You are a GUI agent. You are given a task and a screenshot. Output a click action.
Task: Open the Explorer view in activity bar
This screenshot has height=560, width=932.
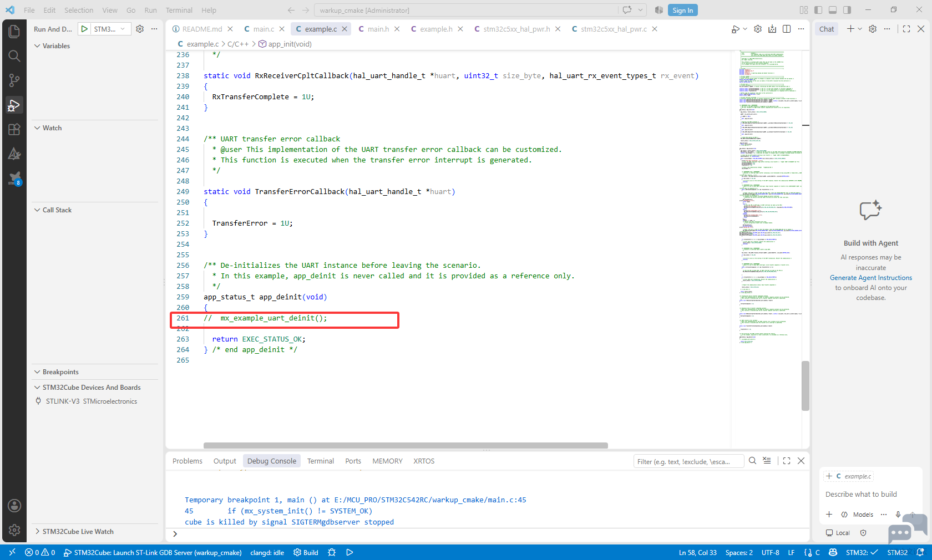[x=14, y=32]
